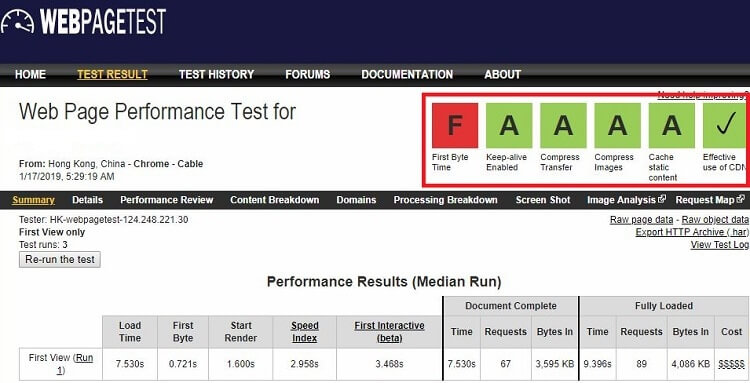Click the Document Complete bytes 3,595 KB

(x=555, y=364)
